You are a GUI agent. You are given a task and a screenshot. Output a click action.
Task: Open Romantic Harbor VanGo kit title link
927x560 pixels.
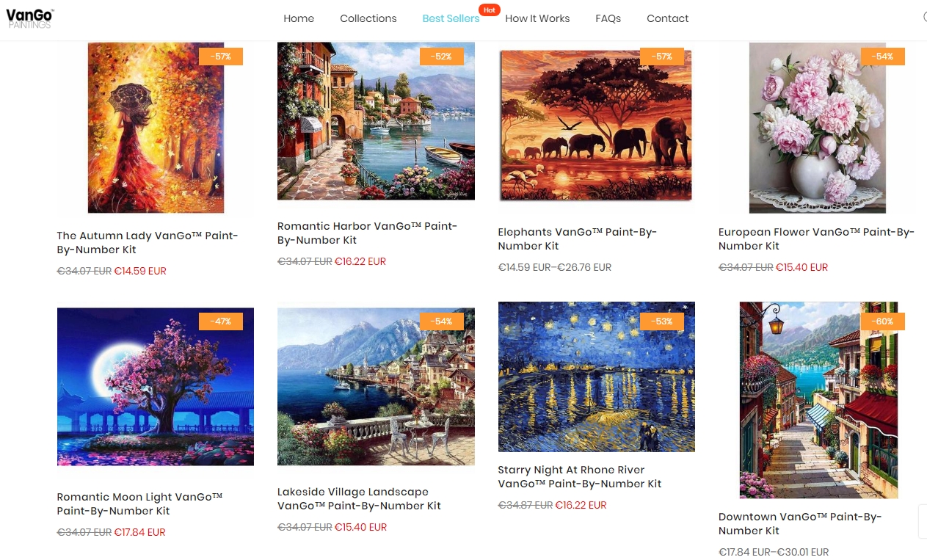tap(367, 233)
